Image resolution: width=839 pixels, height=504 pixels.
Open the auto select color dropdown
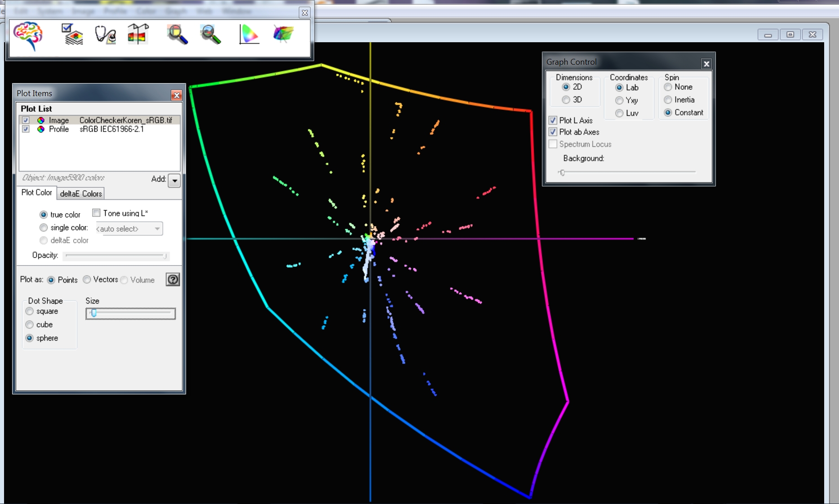[129, 229]
